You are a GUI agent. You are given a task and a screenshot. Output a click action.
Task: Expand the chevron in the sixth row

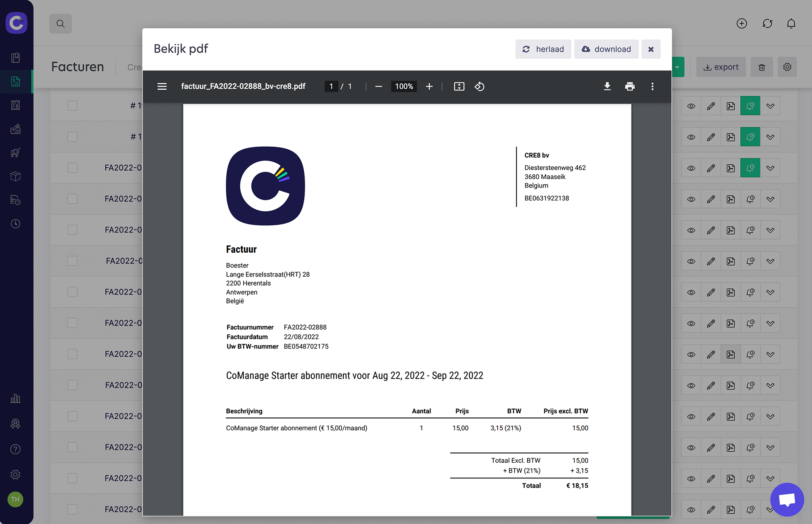[770, 261]
